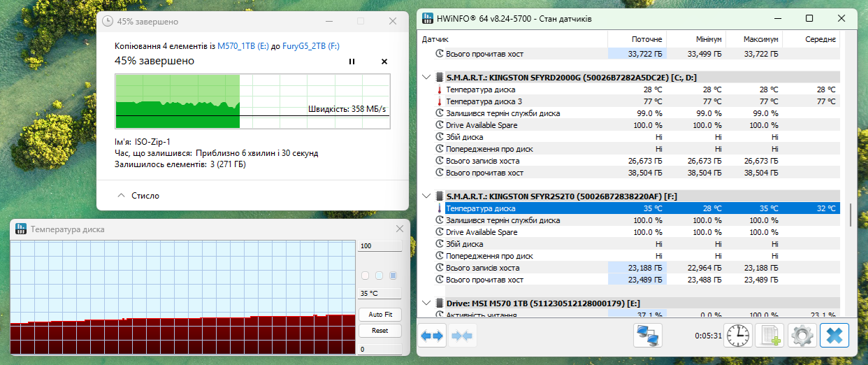Click the HWiNFO app icon in title bar

point(428,18)
